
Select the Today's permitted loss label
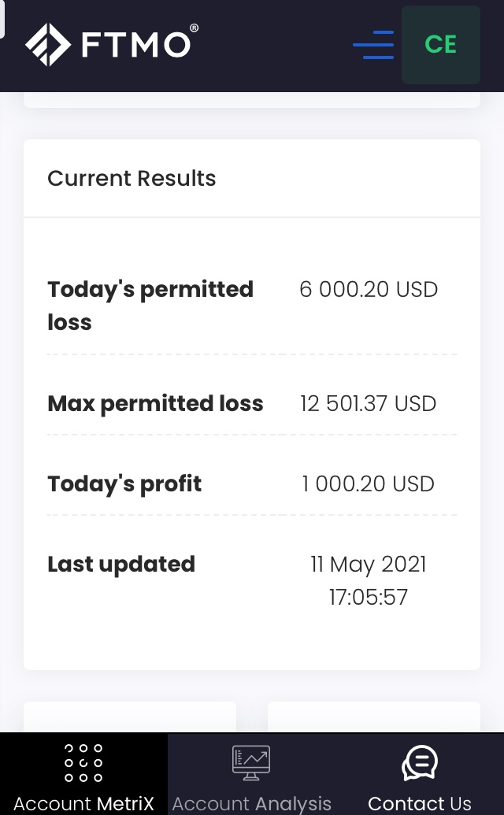click(150, 306)
